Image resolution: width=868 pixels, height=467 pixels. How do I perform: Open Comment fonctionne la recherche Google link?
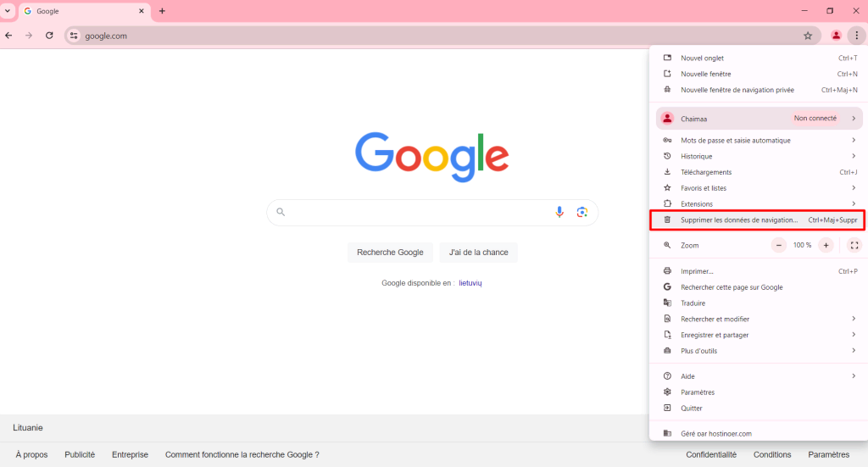242,455
